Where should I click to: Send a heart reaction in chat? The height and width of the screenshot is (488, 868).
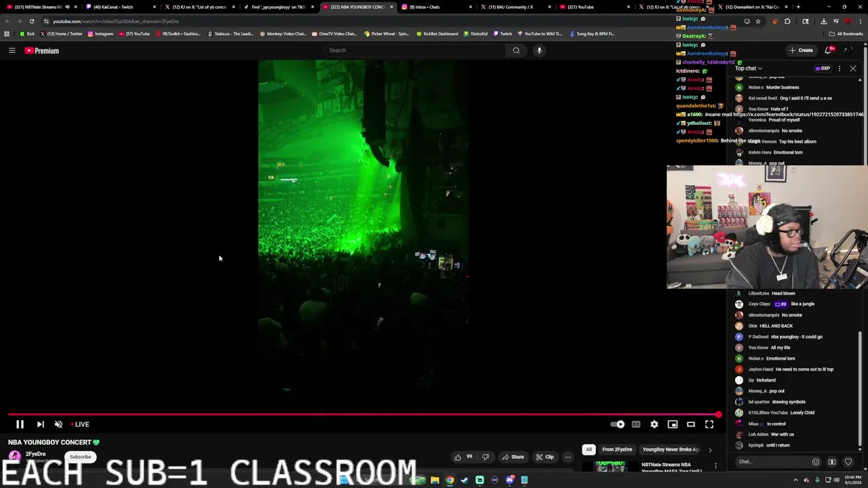pyautogui.click(x=848, y=462)
